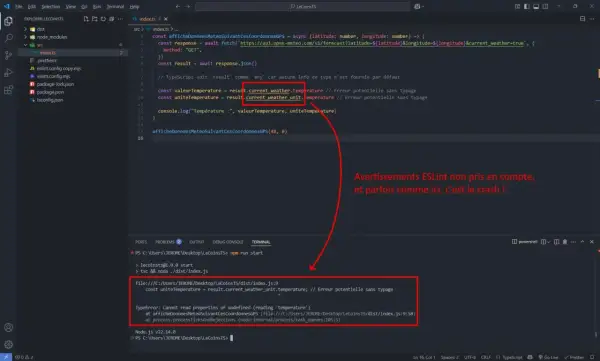
Task: Switch to the Debug Console tab
Action: coord(228,242)
